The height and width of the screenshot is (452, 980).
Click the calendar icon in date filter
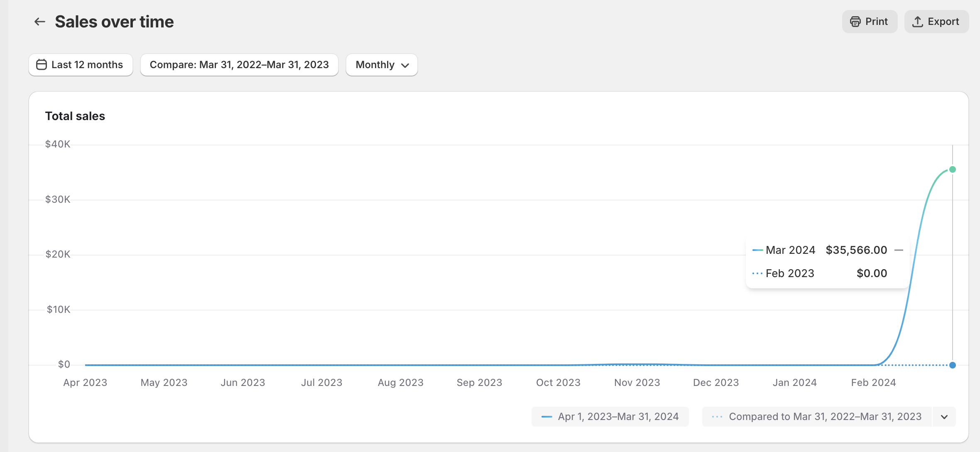click(42, 65)
